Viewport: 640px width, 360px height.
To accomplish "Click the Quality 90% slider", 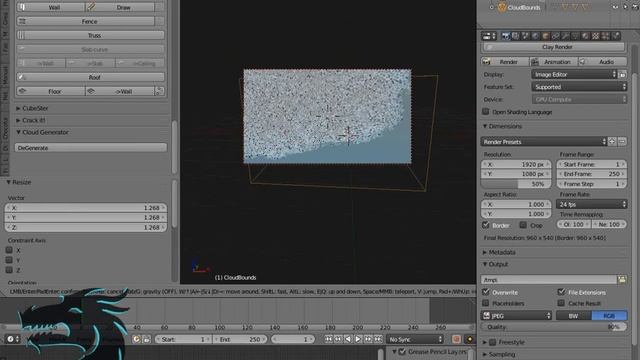I will (553, 327).
